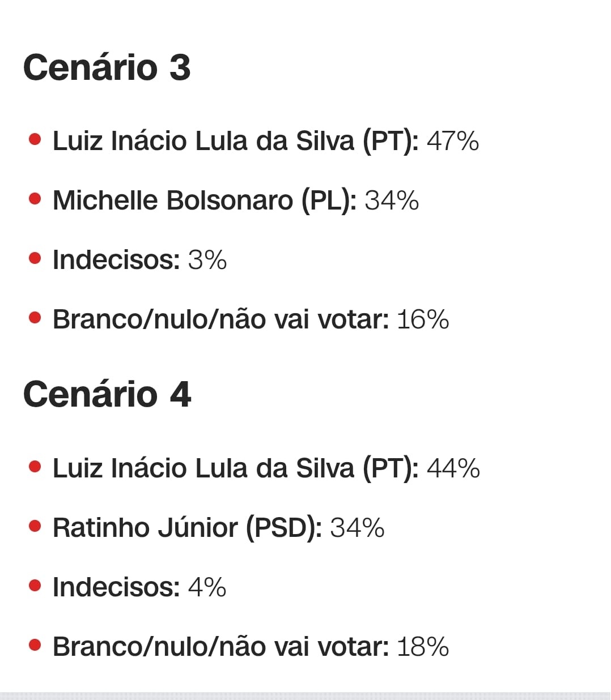Tap the 16% Branco/nulo value

click(423, 319)
